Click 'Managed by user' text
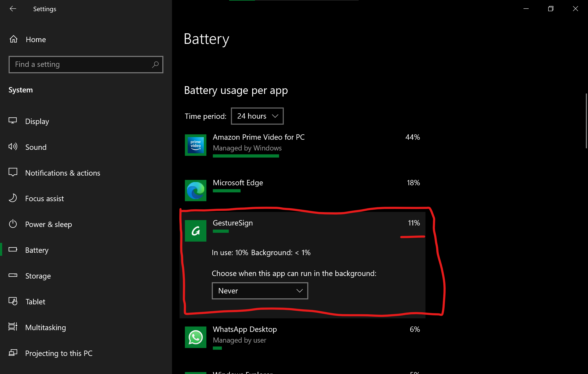This screenshot has width=588, height=374. (x=239, y=340)
